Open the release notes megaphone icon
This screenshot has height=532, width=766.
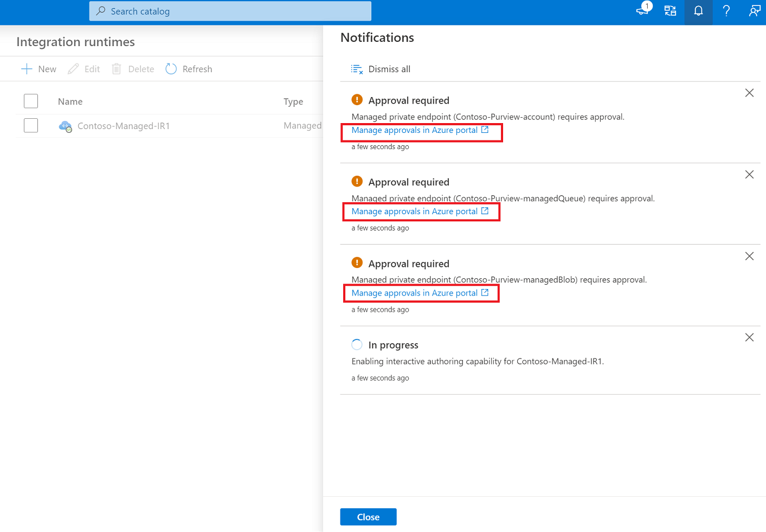tap(643, 10)
